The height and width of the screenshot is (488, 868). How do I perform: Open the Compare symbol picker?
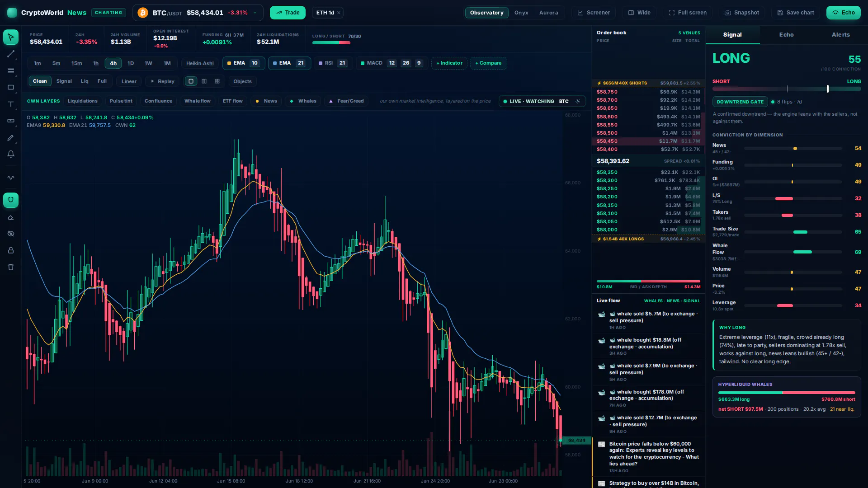point(488,63)
